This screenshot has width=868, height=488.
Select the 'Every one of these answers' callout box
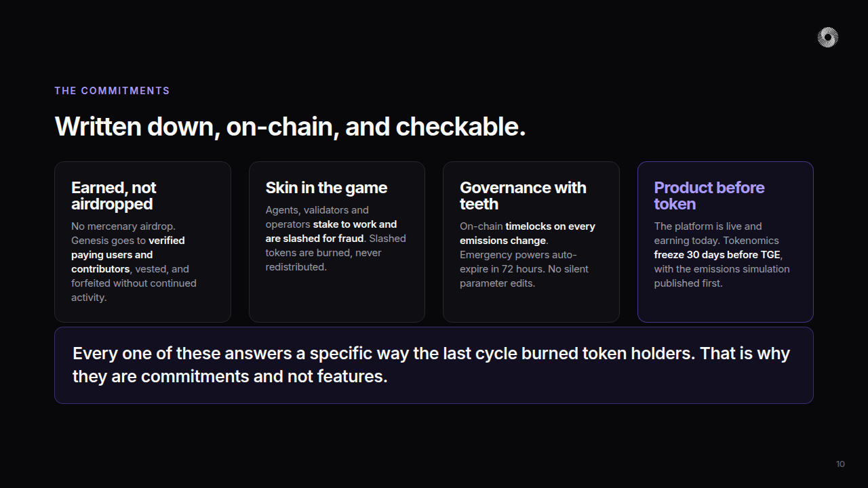pyautogui.click(x=434, y=365)
